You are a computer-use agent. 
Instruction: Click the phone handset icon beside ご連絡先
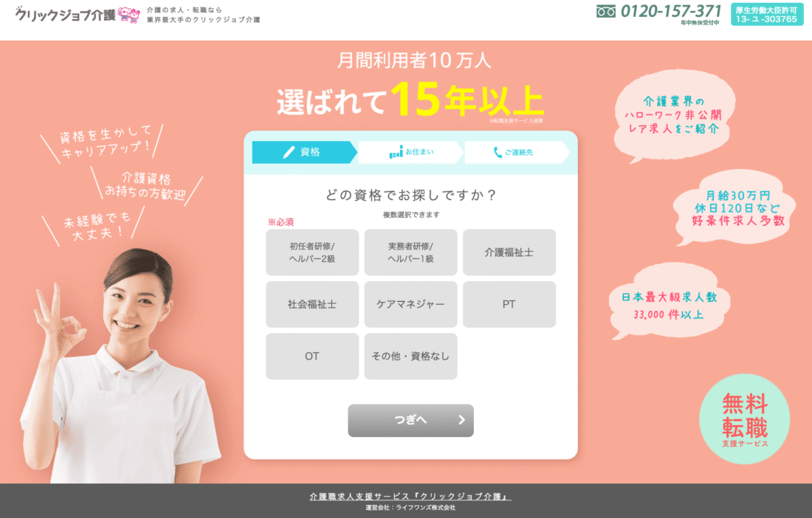[x=498, y=152]
